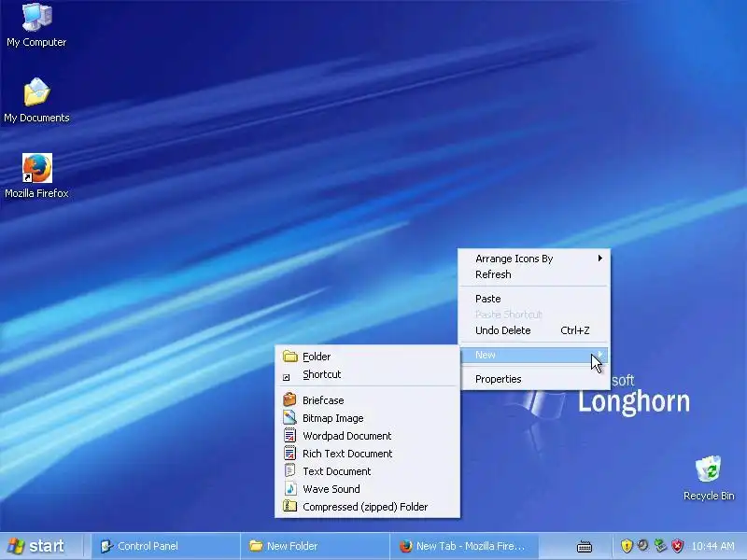Open Properties from the context menu
The height and width of the screenshot is (560, 747).
pos(533,379)
